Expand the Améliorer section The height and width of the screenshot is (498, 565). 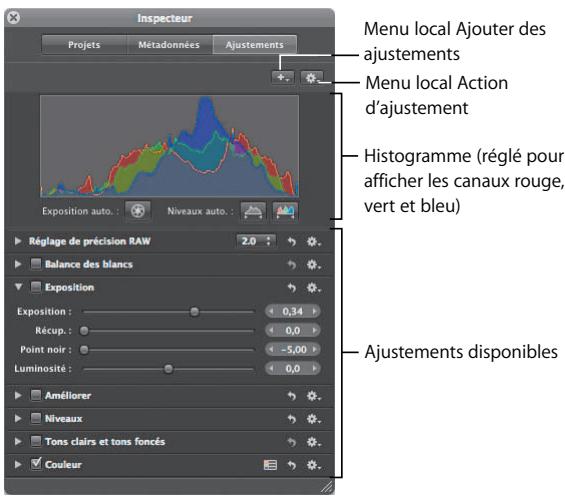coord(18,395)
